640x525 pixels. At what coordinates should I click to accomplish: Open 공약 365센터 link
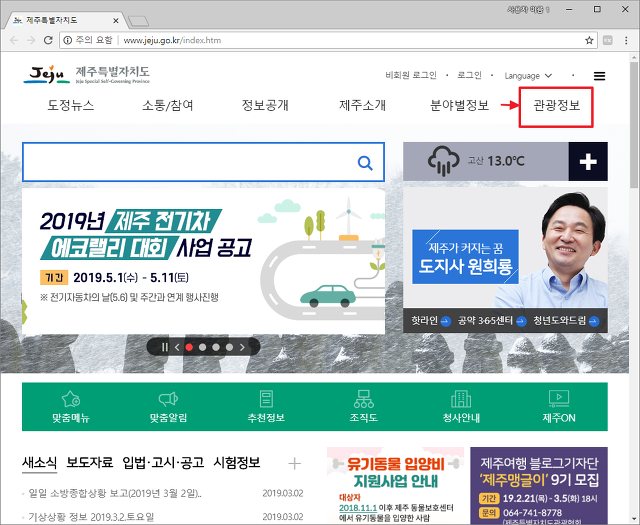492,321
